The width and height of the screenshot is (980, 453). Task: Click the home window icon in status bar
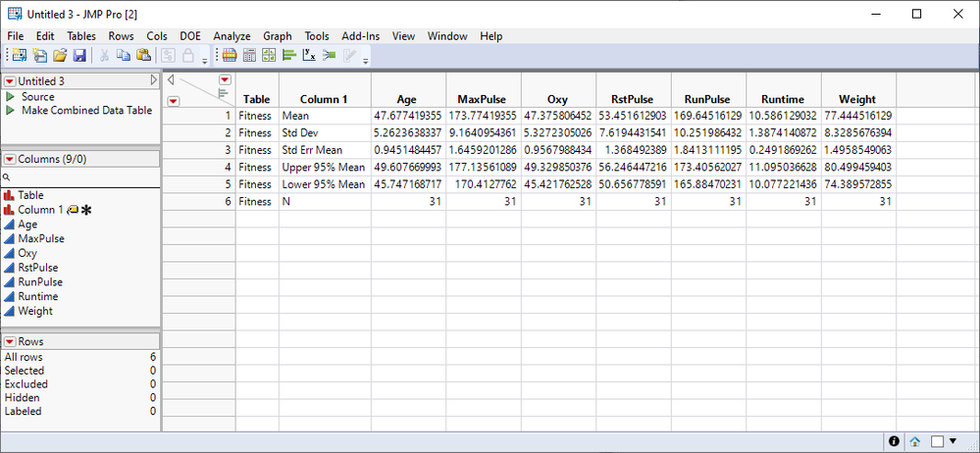pos(914,442)
